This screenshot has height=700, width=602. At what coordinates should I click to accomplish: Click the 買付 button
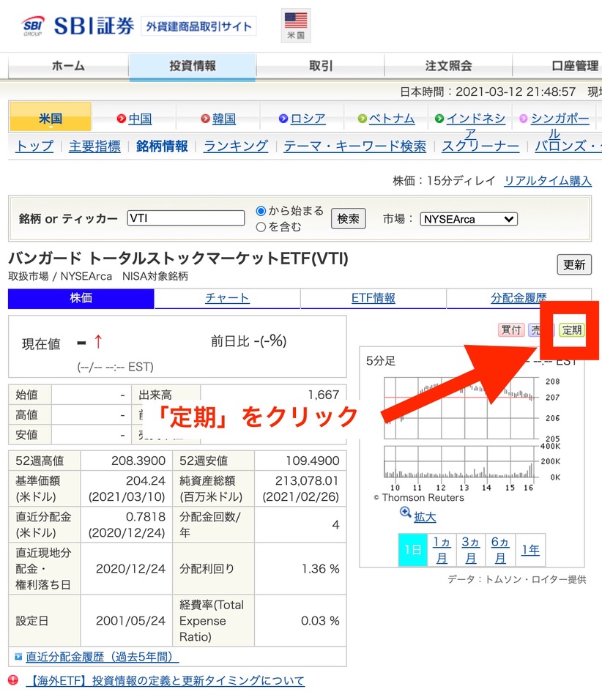[511, 330]
